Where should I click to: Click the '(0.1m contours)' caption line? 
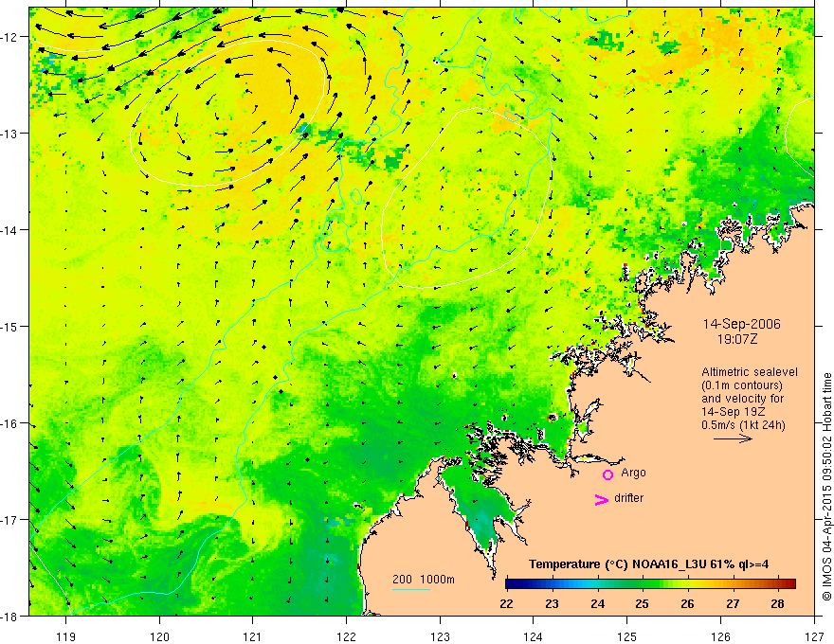pyautogui.click(x=742, y=385)
